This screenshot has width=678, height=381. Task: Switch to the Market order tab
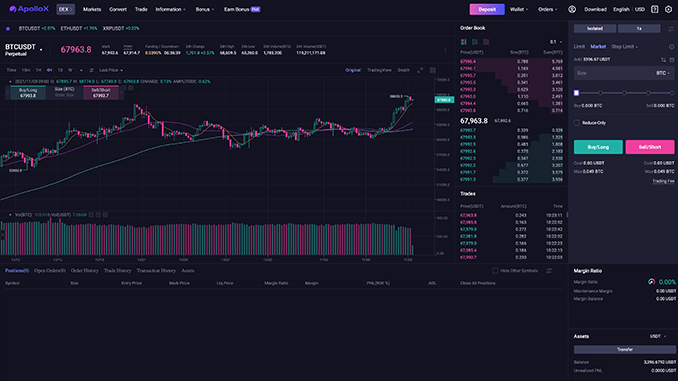tap(598, 47)
